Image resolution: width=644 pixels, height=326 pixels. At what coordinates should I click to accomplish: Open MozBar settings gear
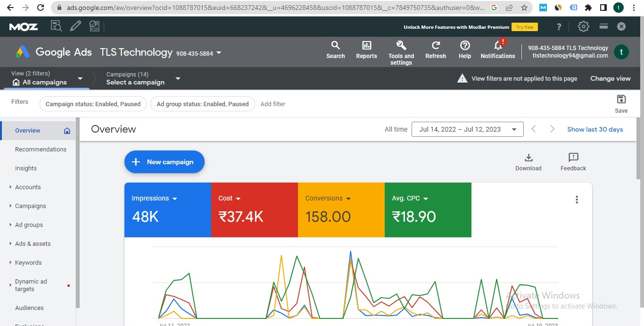[x=583, y=27]
